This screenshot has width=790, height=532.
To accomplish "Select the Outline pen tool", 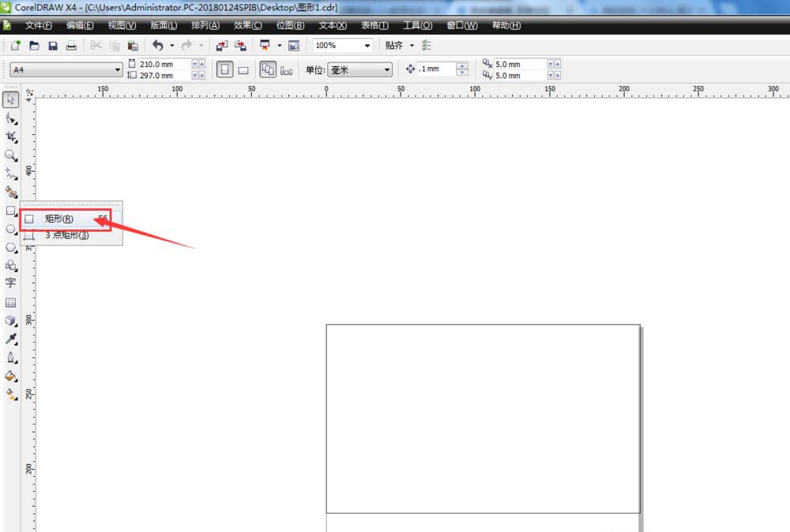I will coord(11,358).
